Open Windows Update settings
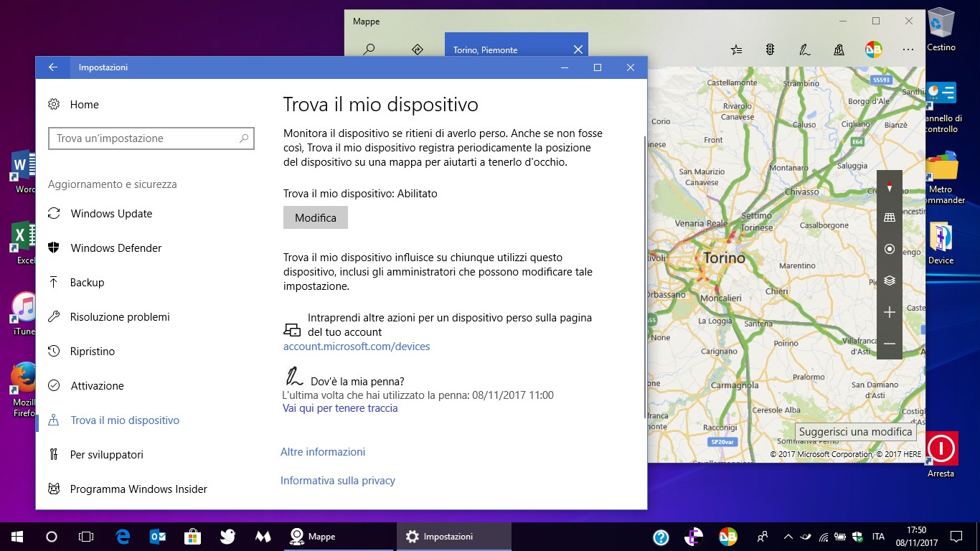 point(110,213)
